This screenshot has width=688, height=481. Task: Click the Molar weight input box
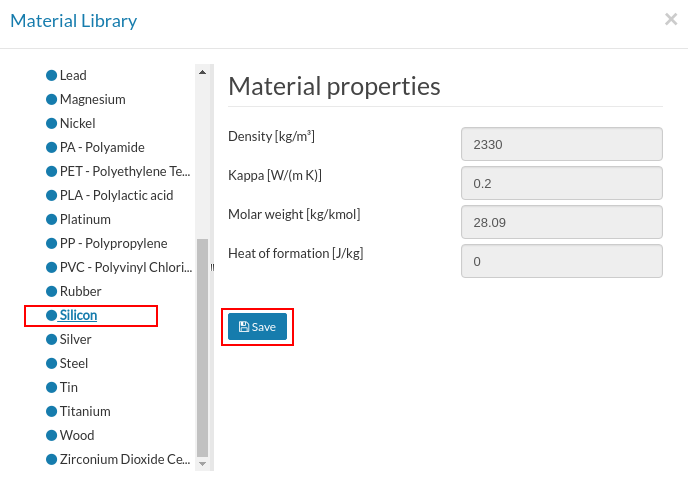(x=561, y=222)
